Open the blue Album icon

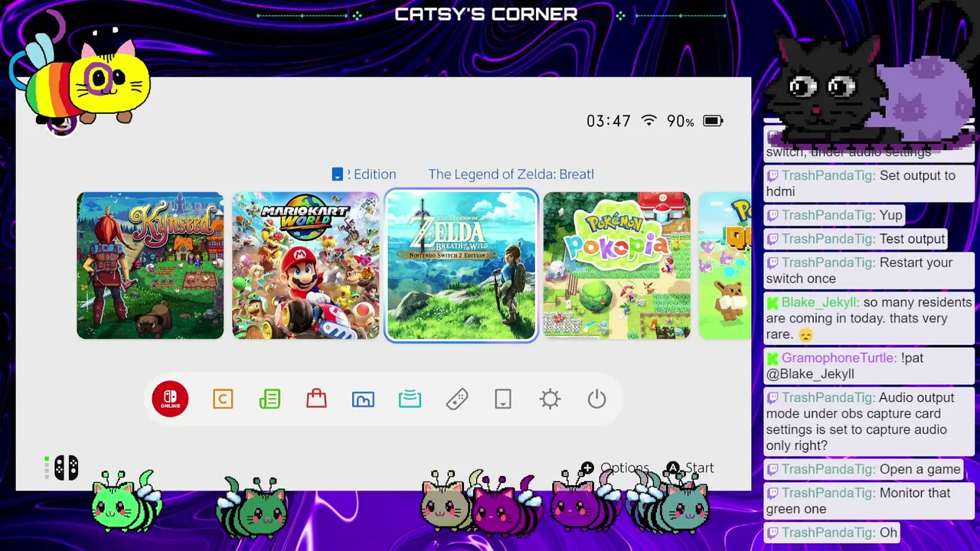tap(363, 399)
